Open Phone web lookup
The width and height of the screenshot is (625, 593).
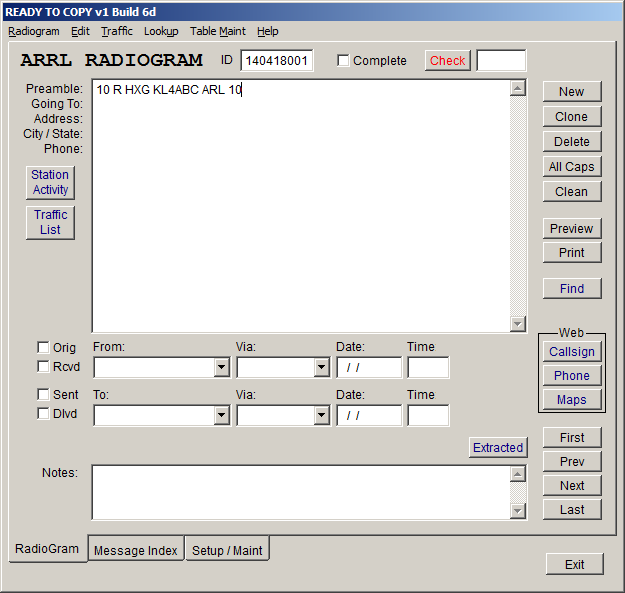point(572,376)
